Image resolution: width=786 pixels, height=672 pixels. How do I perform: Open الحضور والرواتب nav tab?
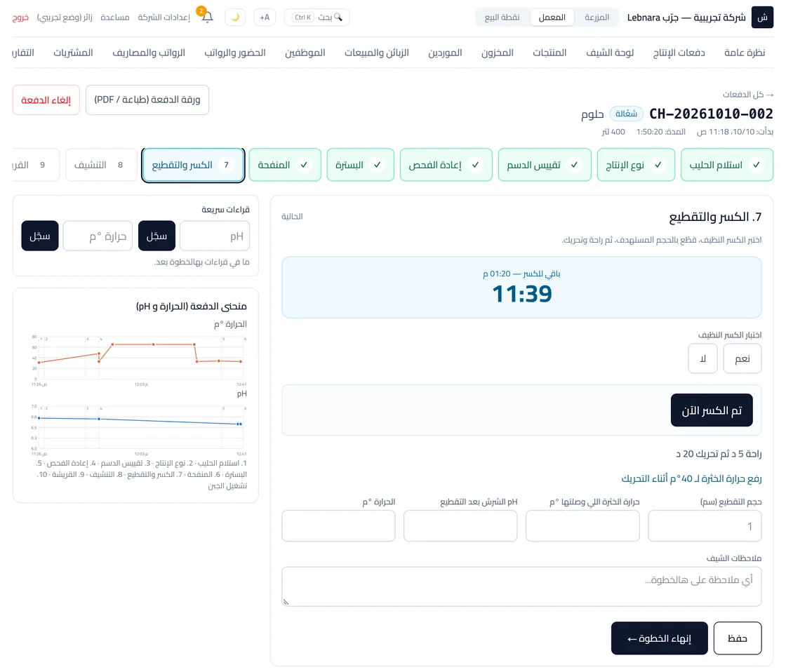[x=234, y=53]
